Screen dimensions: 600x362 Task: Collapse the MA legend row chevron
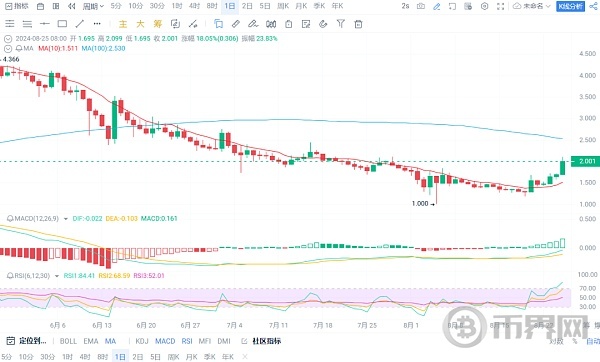[x=8, y=49]
